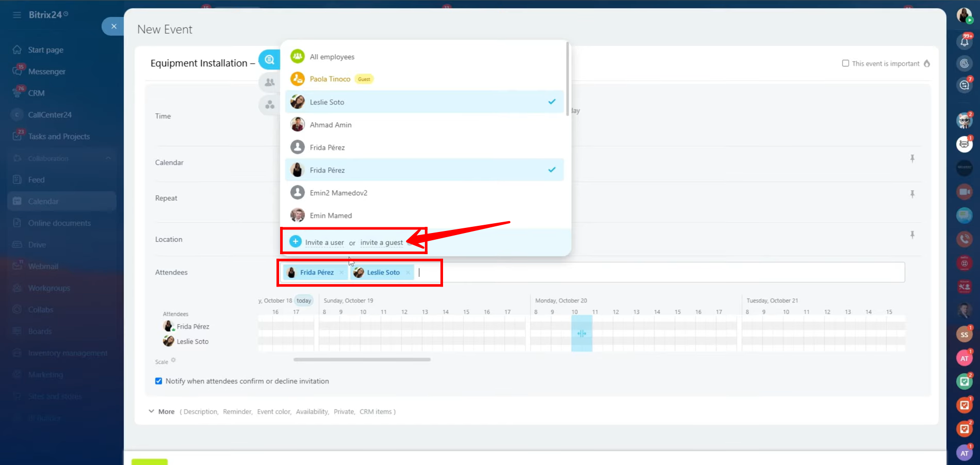Collapse the Collaboration section in sidebar

(108, 158)
